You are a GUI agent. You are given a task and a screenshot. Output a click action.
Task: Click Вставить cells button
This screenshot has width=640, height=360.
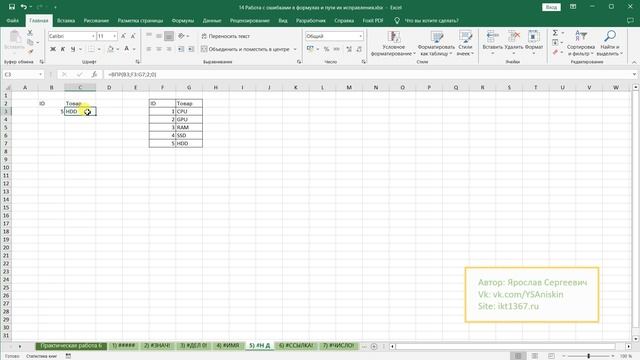(493, 43)
